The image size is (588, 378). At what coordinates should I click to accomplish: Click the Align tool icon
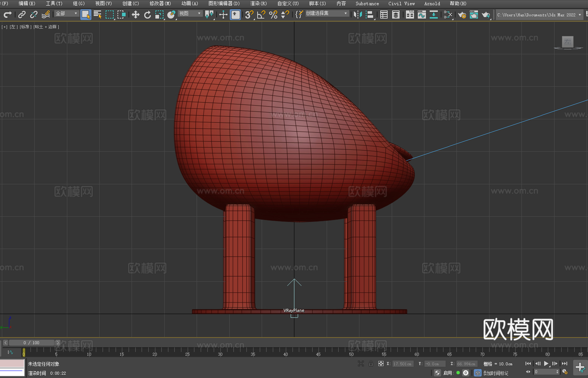(x=370, y=14)
